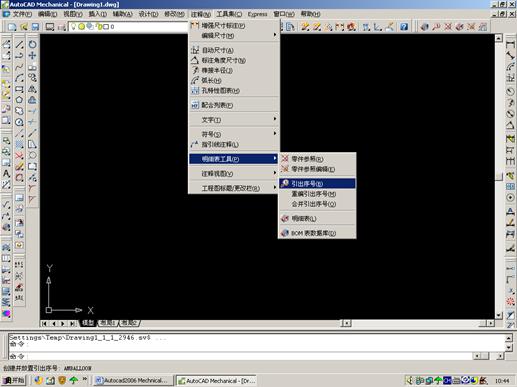Expand the 文字(T) submenu

234,120
